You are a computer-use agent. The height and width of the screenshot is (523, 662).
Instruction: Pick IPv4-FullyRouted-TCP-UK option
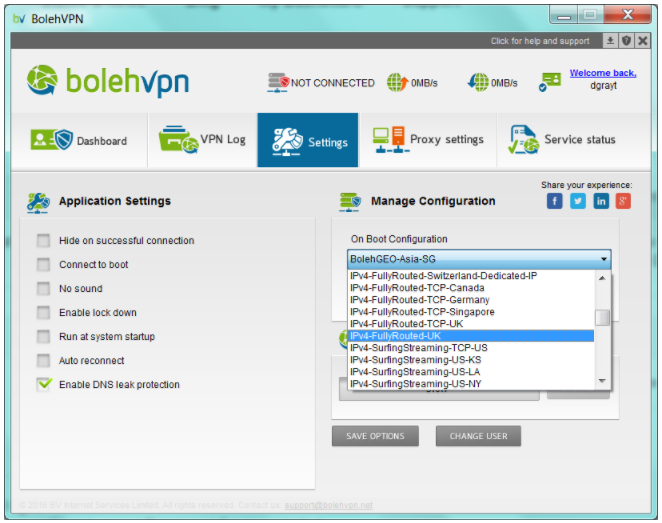471,324
